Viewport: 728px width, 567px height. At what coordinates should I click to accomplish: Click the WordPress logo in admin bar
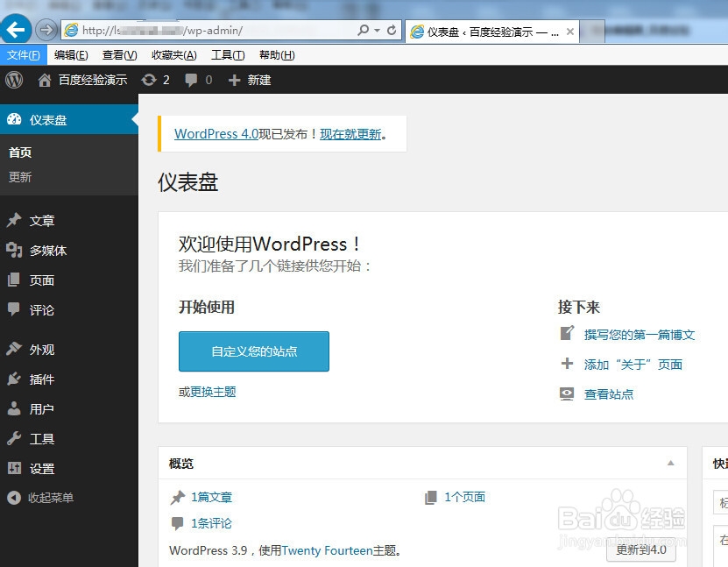(14, 80)
